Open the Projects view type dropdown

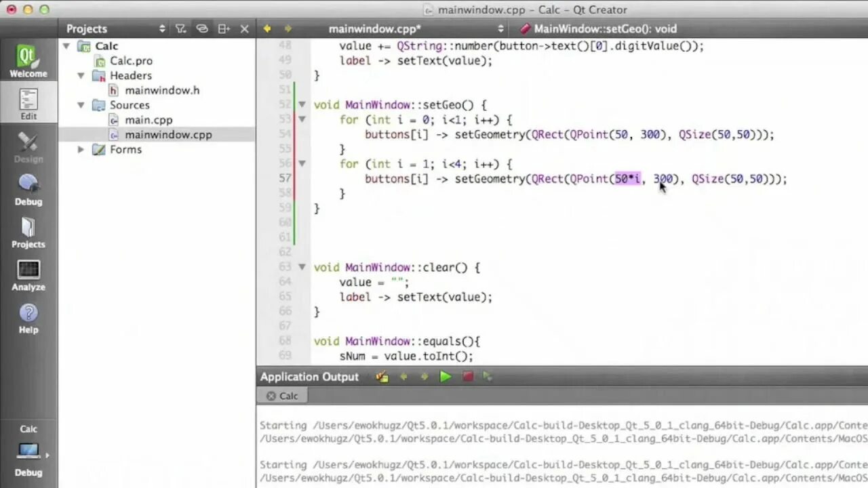click(x=116, y=28)
